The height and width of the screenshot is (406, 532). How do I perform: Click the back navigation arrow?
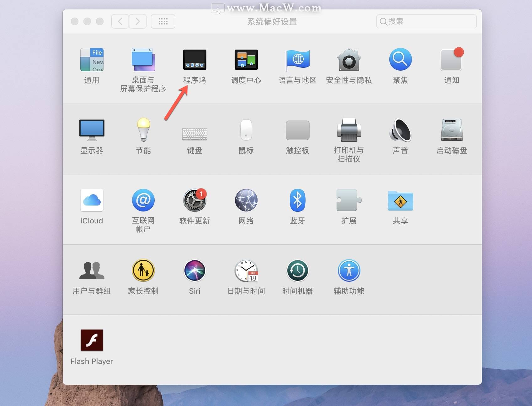tap(120, 21)
